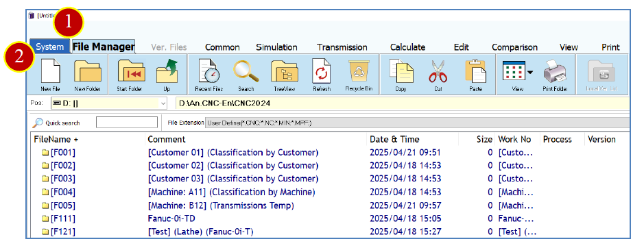Click date "2025/04/21 09:57"
This screenshot has width=644, height=250.
coord(405,205)
